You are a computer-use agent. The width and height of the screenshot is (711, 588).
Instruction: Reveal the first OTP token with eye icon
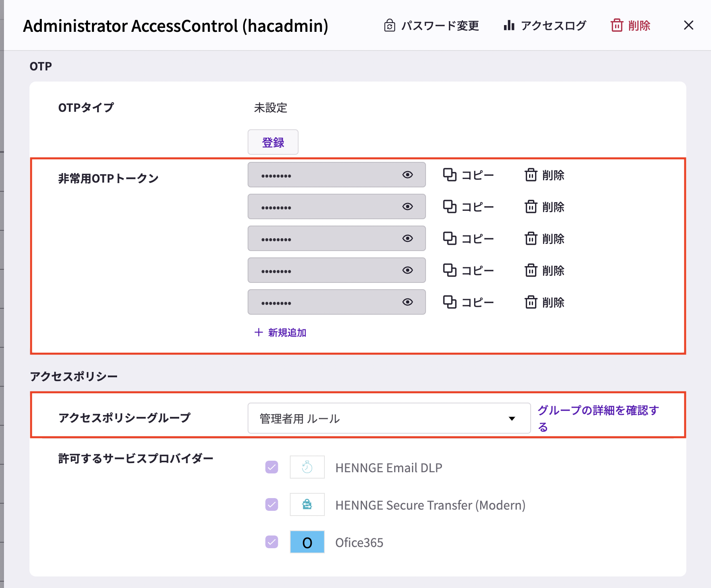407,175
